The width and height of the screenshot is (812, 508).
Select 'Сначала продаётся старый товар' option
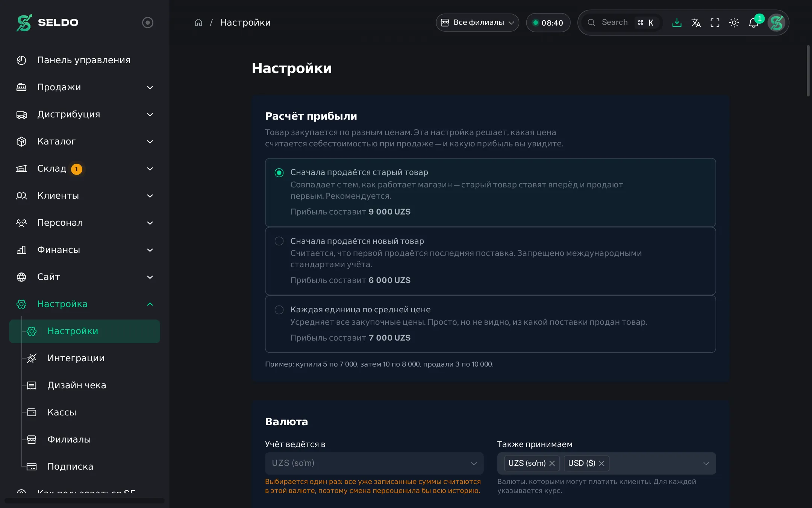[x=490, y=192]
